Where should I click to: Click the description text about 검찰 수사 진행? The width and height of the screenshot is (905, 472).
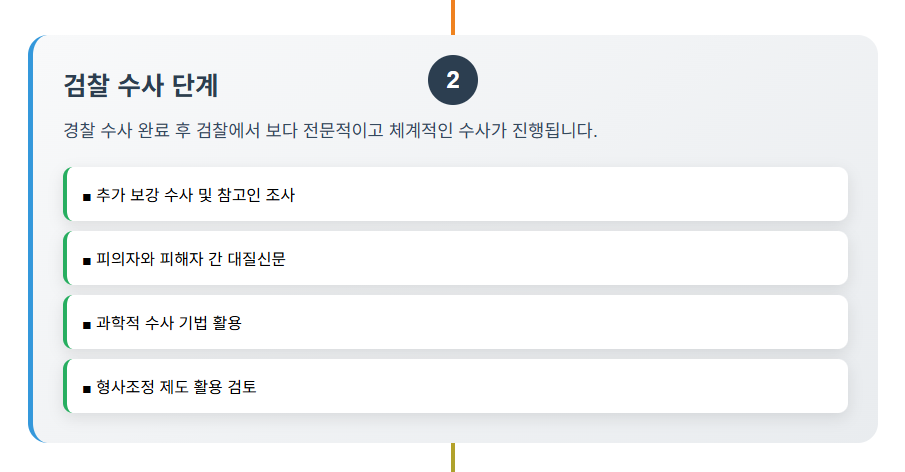pos(330,131)
